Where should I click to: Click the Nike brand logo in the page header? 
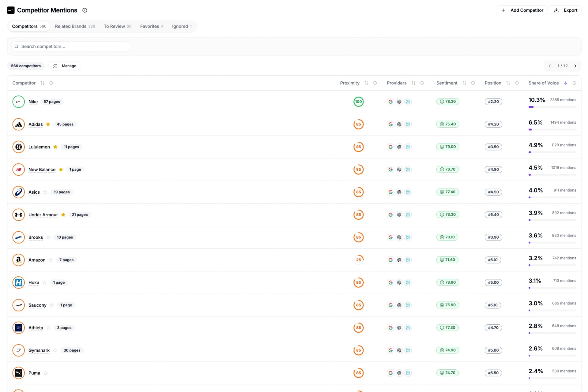pyautogui.click(x=11, y=10)
